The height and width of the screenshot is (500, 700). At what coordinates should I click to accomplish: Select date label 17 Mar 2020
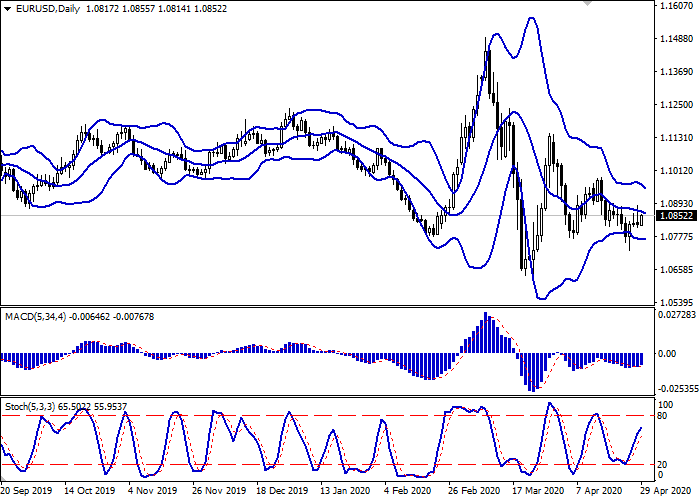point(538,491)
